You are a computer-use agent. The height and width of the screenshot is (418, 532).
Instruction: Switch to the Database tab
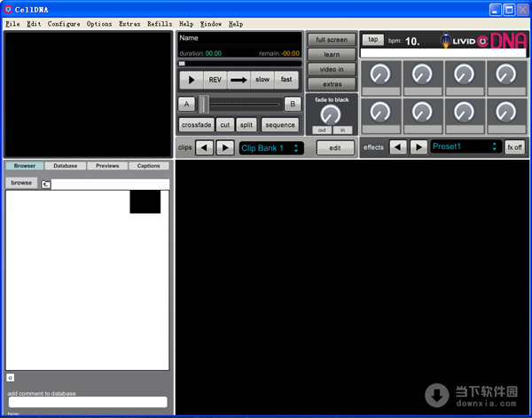pyautogui.click(x=65, y=166)
